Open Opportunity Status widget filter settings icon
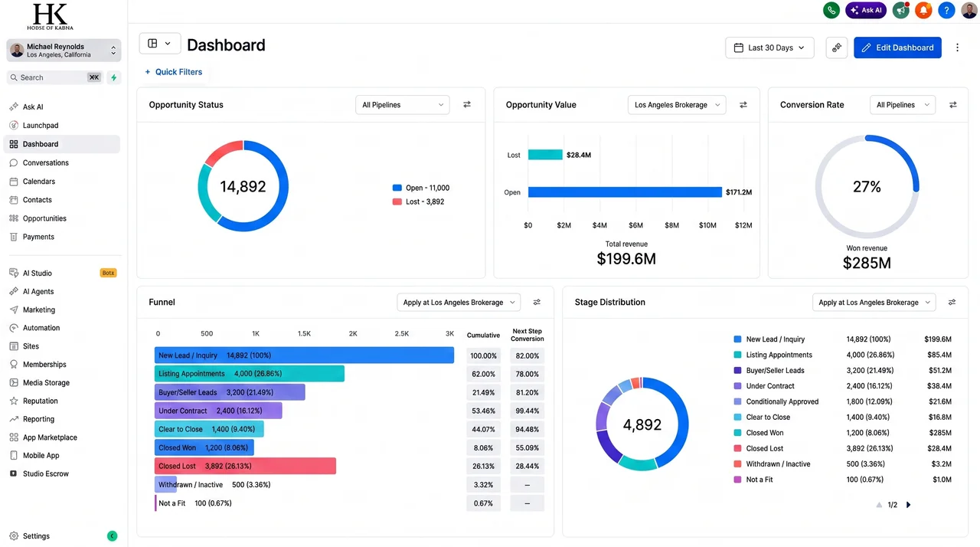The height and width of the screenshot is (547, 980). pos(467,105)
